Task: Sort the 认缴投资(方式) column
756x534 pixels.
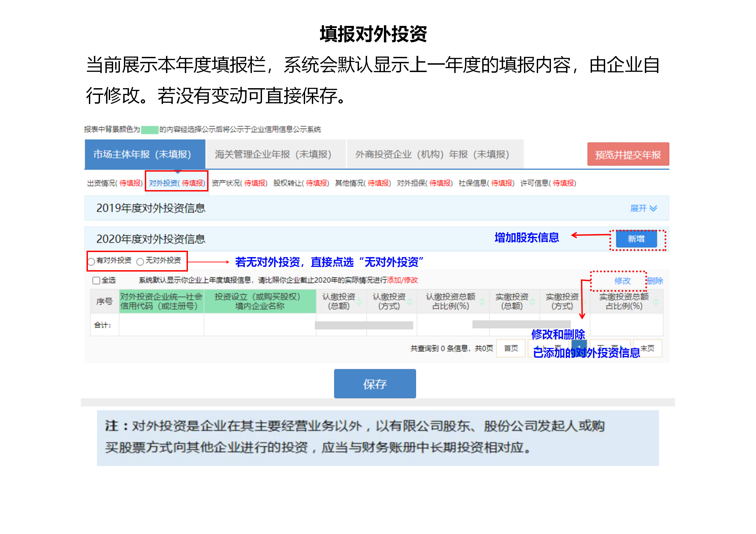Action: click(409, 302)
